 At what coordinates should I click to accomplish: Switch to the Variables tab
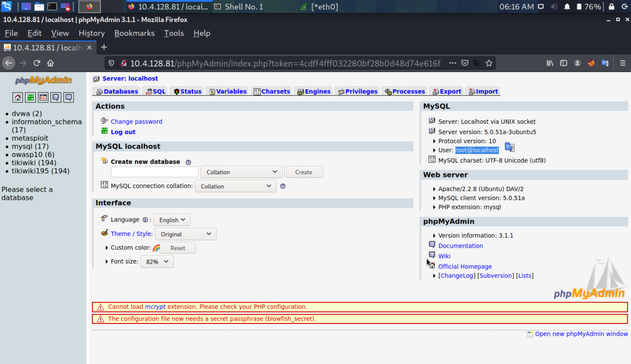pos(228,91)
